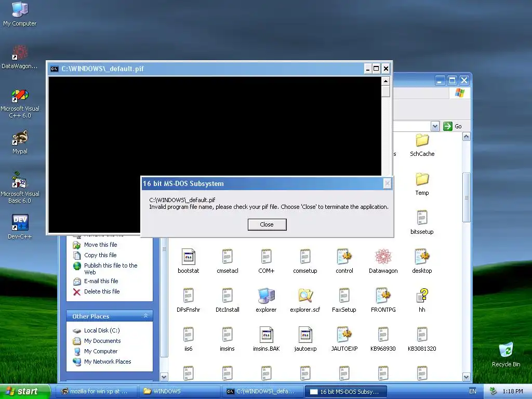Viewport: 532px width, 399px height.
Task: Click the Go button in explorer
Action: (x=453, y=126)
